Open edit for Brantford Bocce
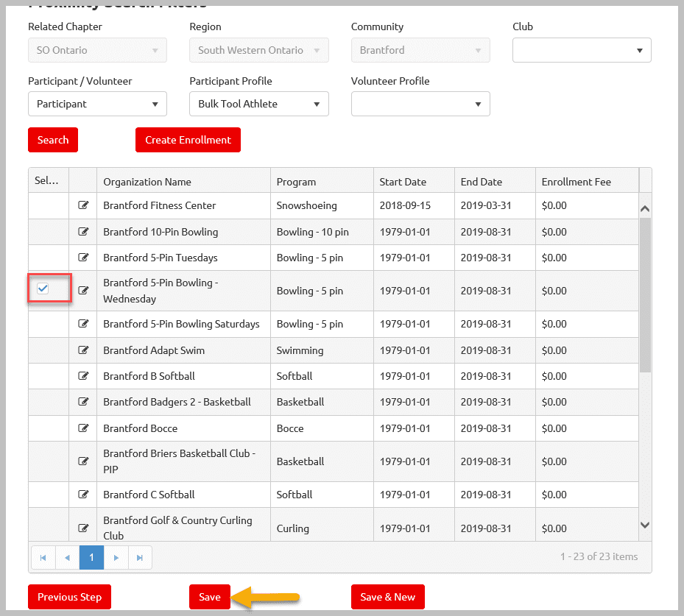 (83, 428)
